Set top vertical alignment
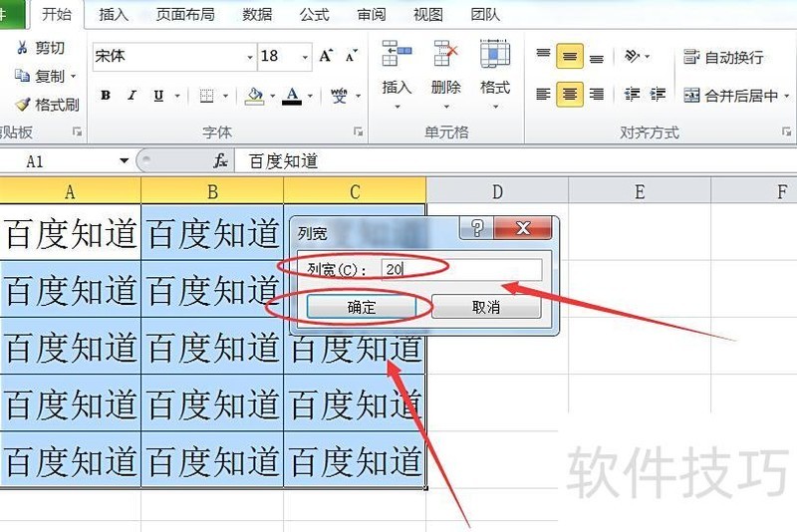Viewport: 797px width, 532px height. [x=543, y=56]
